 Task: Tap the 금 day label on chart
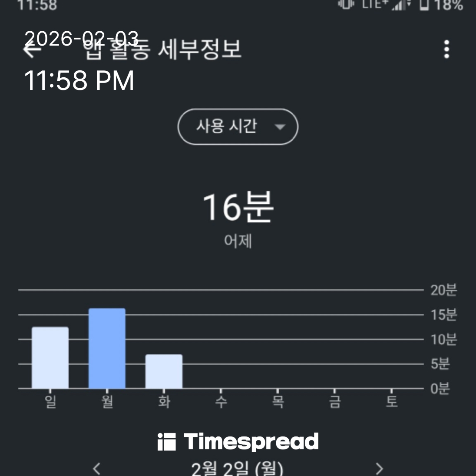335,401
